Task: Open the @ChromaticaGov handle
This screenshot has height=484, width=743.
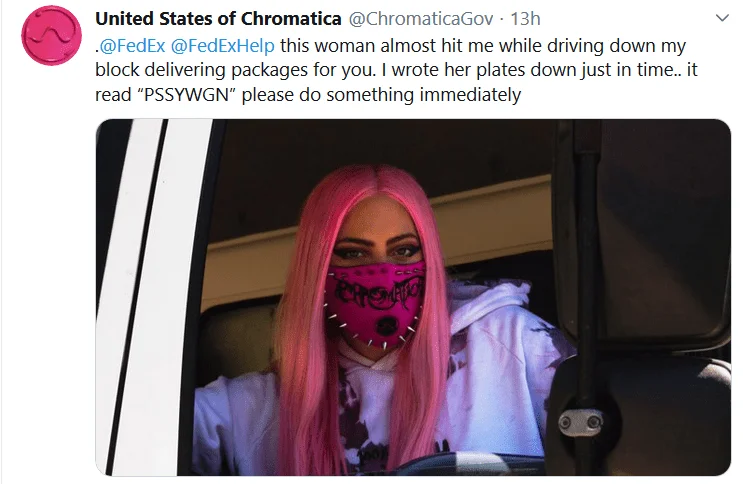Action: [x=421, y=19]
